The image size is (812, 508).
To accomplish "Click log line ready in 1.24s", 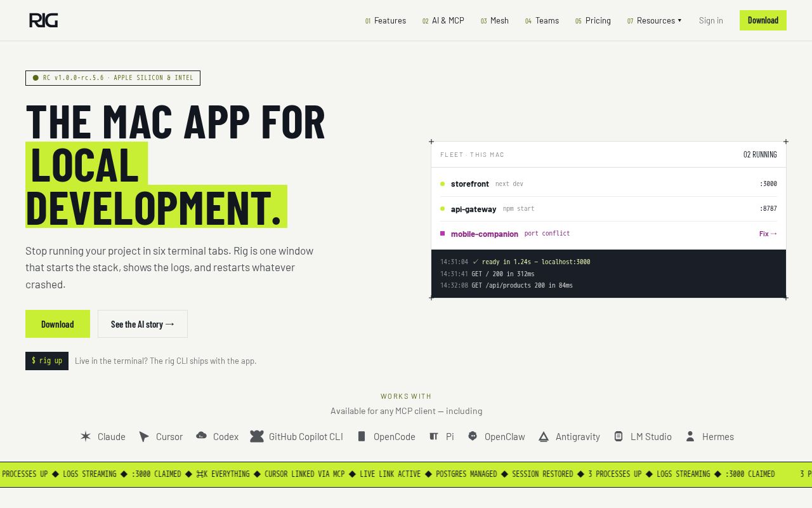I will pos(515,262).
